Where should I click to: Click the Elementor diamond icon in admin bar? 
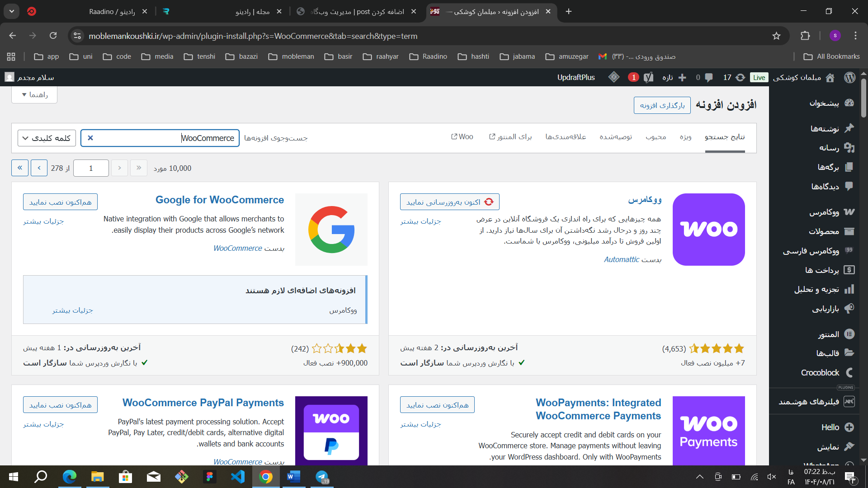tap(614, 77)
